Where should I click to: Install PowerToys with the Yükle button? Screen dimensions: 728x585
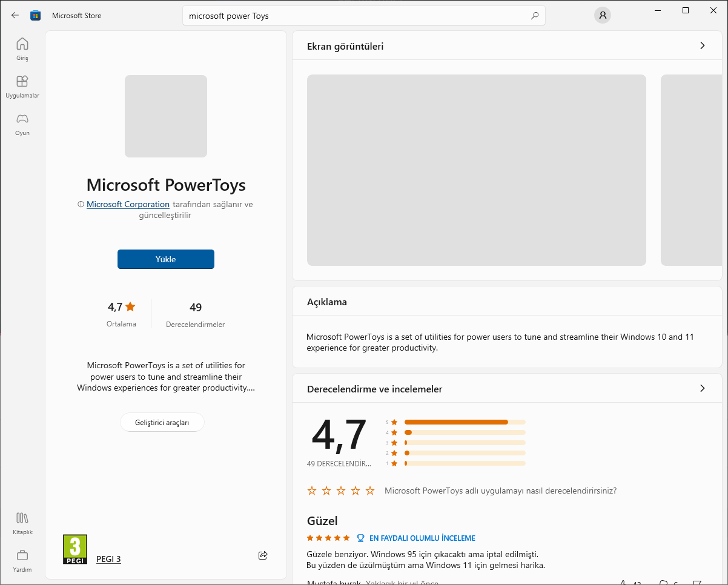tap(166, 259)
